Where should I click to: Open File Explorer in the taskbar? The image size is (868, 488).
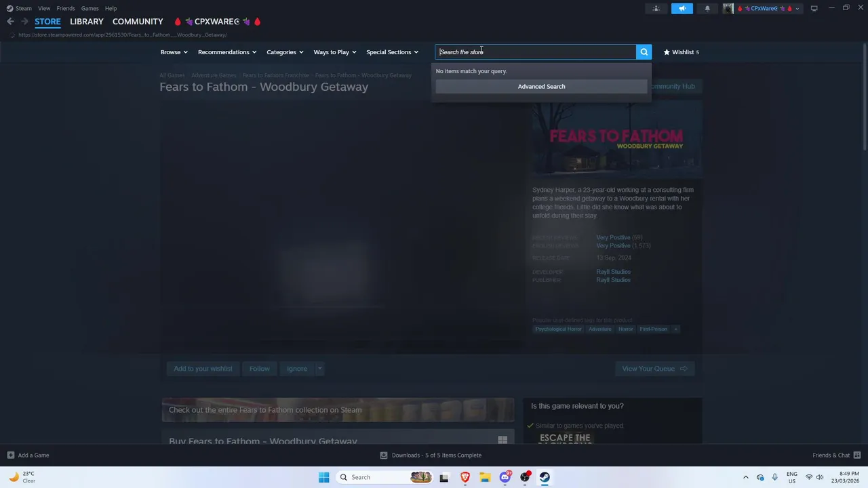click(485, 477)
